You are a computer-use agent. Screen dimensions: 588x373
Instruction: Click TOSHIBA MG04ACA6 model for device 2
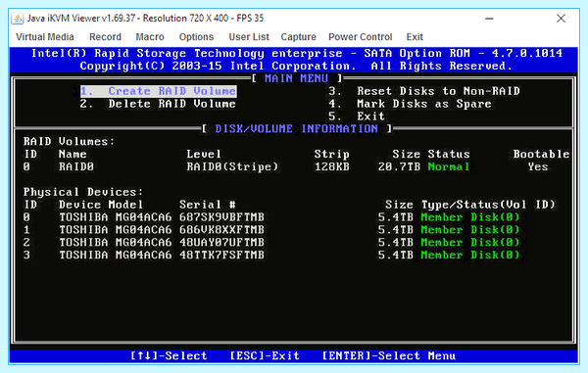coord(115,242)
